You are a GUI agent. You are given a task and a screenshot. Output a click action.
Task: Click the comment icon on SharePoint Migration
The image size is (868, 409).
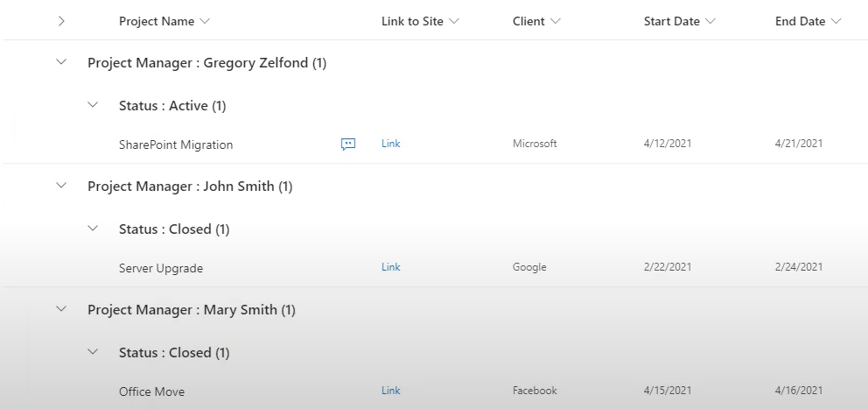[x=348, y=145]
